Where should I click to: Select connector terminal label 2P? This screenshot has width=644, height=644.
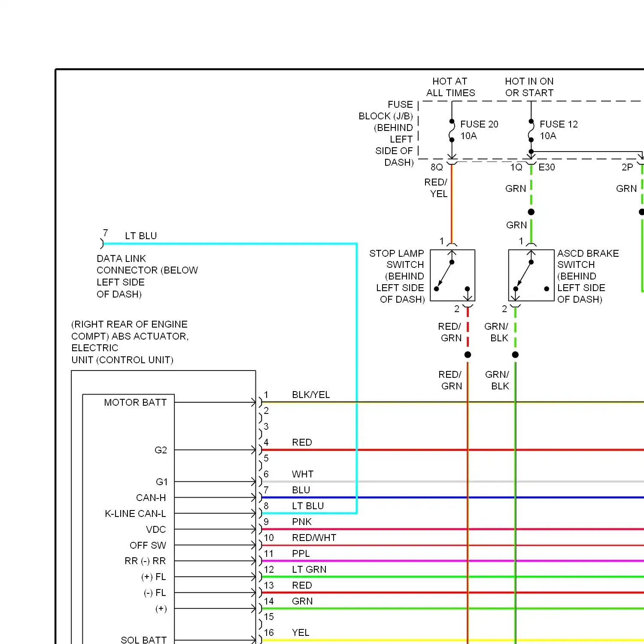tap(627, 167)
